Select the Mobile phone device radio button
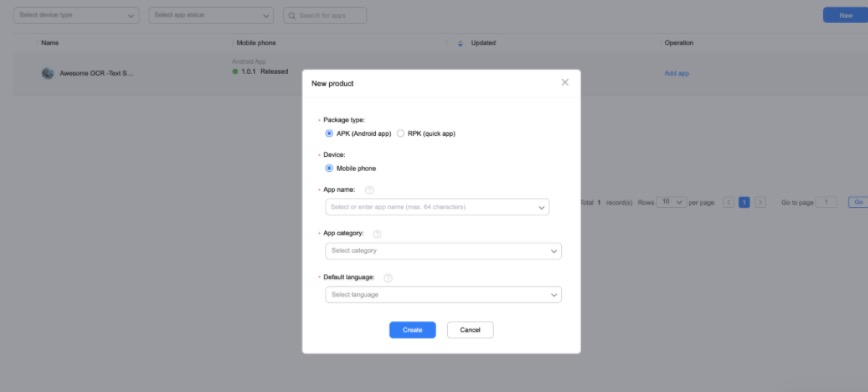 click(x=329, y=168)
